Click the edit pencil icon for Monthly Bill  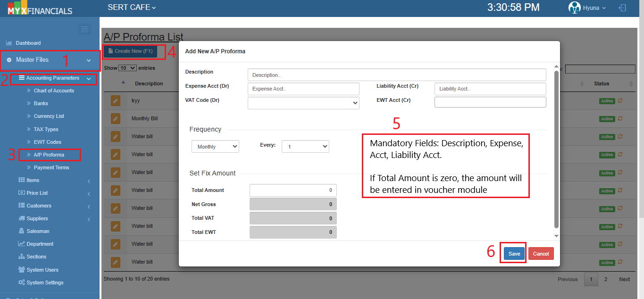click(x=116, y=119)
